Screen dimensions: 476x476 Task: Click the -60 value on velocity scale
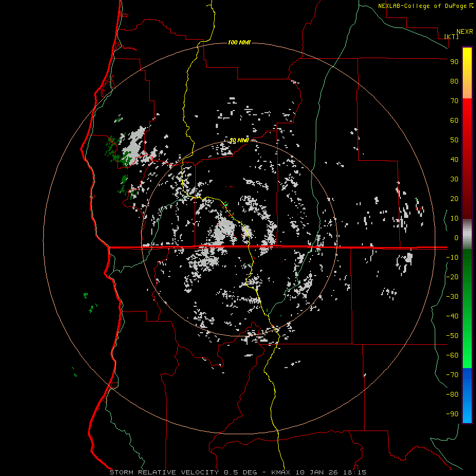[452, 355]
